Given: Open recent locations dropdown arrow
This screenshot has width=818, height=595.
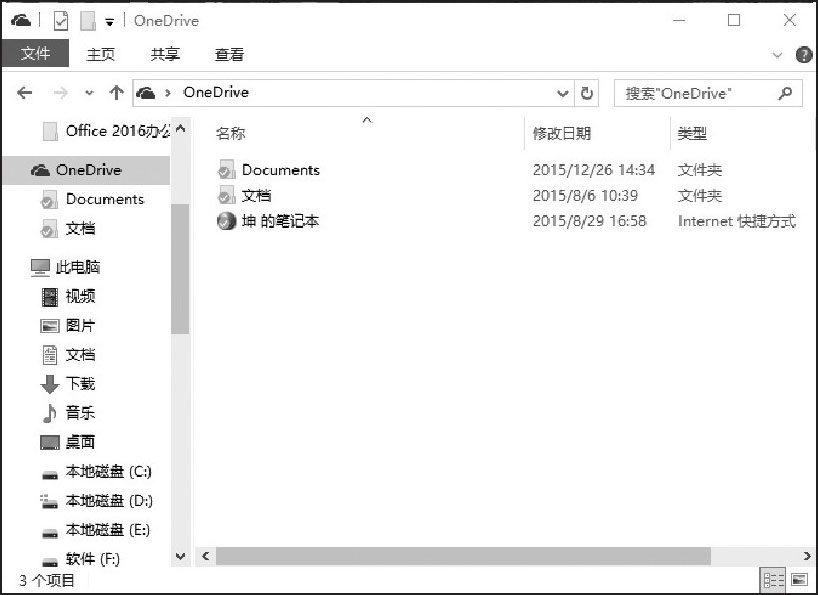Looking at the screenshot, I should pos(89,93).
